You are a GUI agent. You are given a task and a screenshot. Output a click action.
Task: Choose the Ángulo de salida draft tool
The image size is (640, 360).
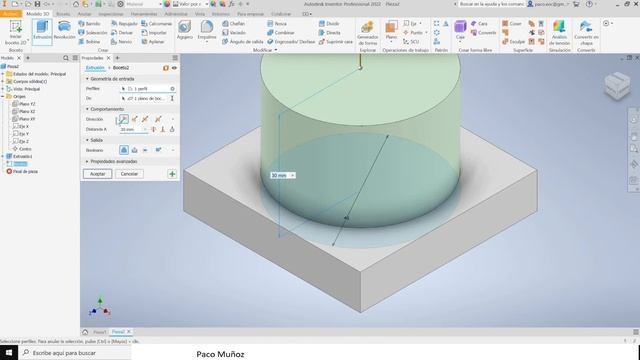tap(242, 42)
